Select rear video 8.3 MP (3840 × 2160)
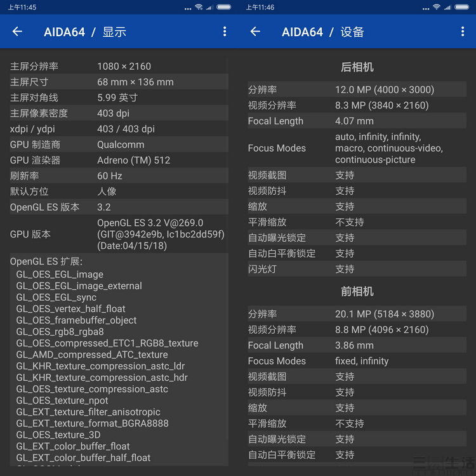This screenshot has width=476, height=476. coord(382,105)
